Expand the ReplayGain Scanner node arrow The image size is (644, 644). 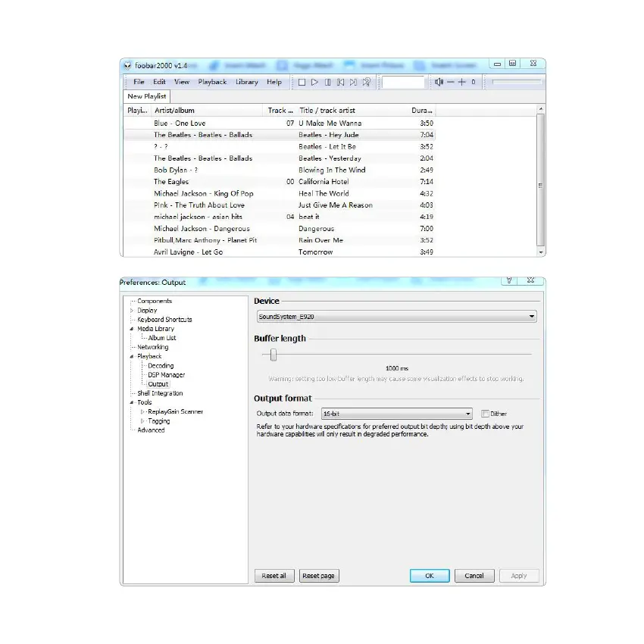(142, 411)
